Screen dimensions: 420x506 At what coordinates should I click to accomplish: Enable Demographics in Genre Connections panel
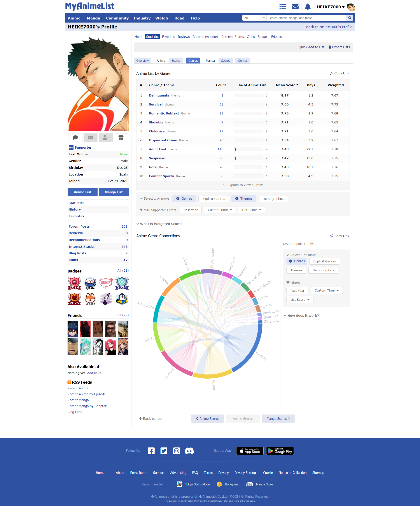point(323,270)
